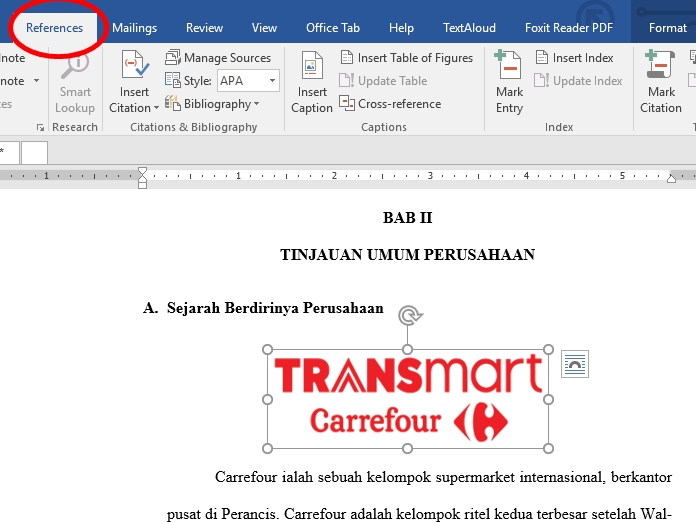Click the paragraph starting with Carrefour ialah
This screenshot has width=696, height=522.
coord(419,495)
